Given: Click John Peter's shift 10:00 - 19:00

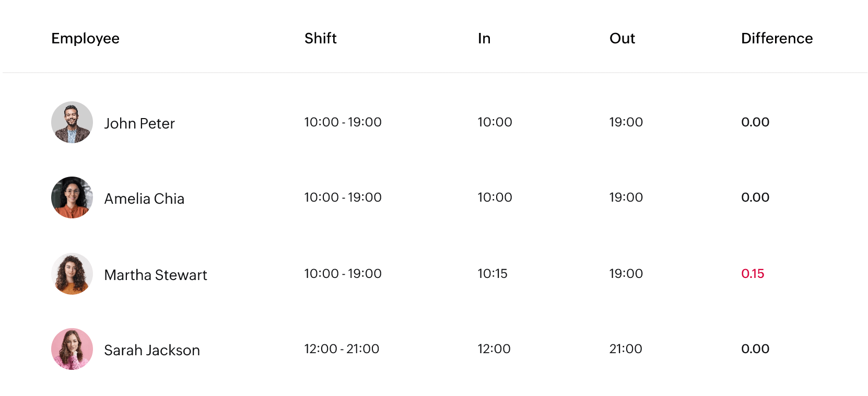Looking at the screenshot, I should click(343, 122).
